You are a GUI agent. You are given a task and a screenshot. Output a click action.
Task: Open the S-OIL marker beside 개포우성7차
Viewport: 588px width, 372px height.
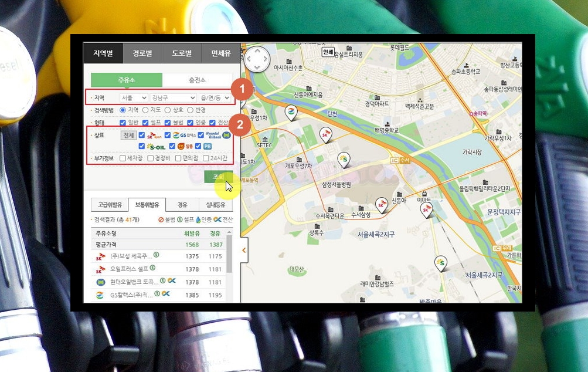pos(344,160)
